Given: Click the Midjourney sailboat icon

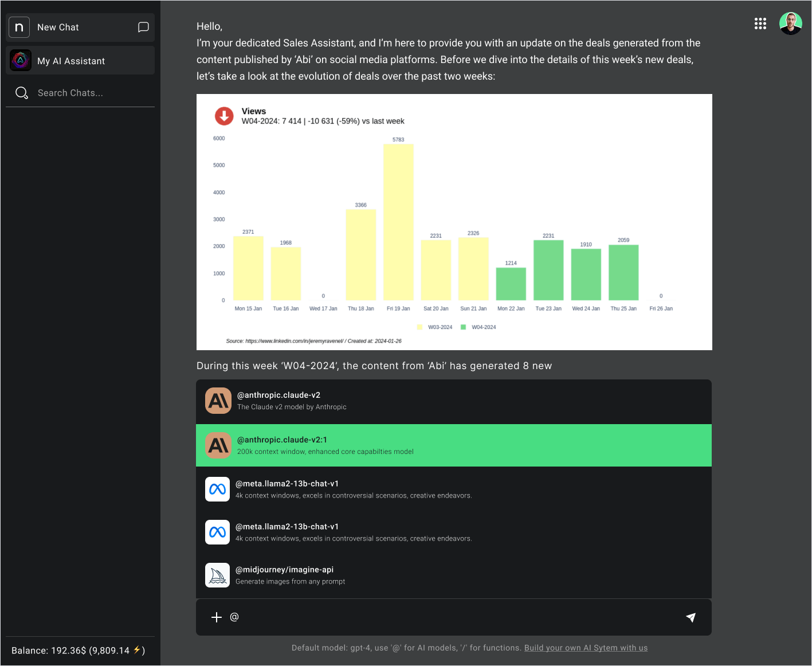Looking at the screenshot, I should pos(218,575).
